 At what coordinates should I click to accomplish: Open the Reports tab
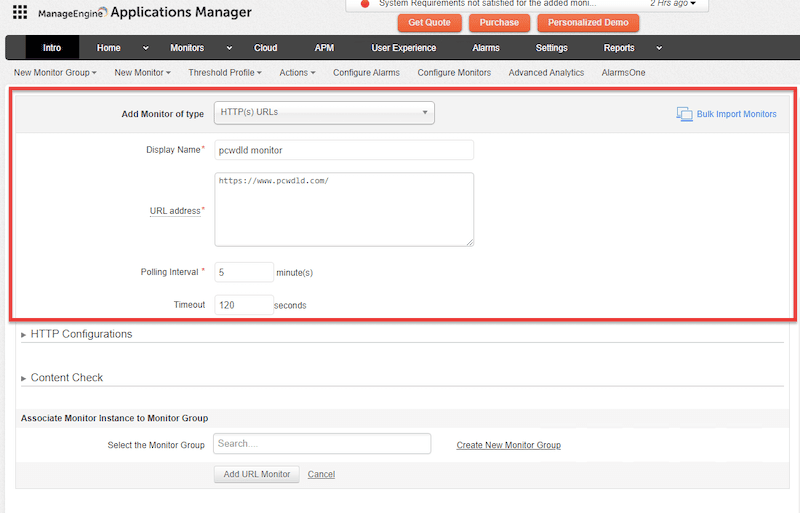pyautogui.click(x=619, y=47)
